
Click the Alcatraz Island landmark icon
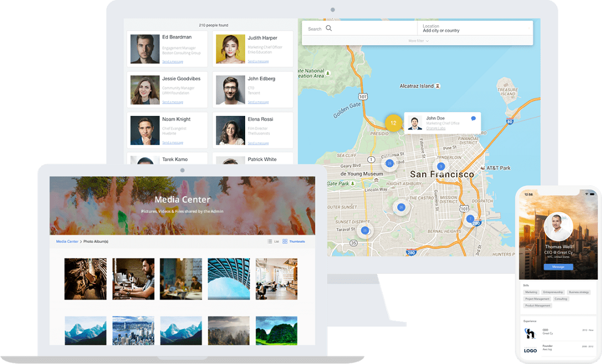pos(437,86)
